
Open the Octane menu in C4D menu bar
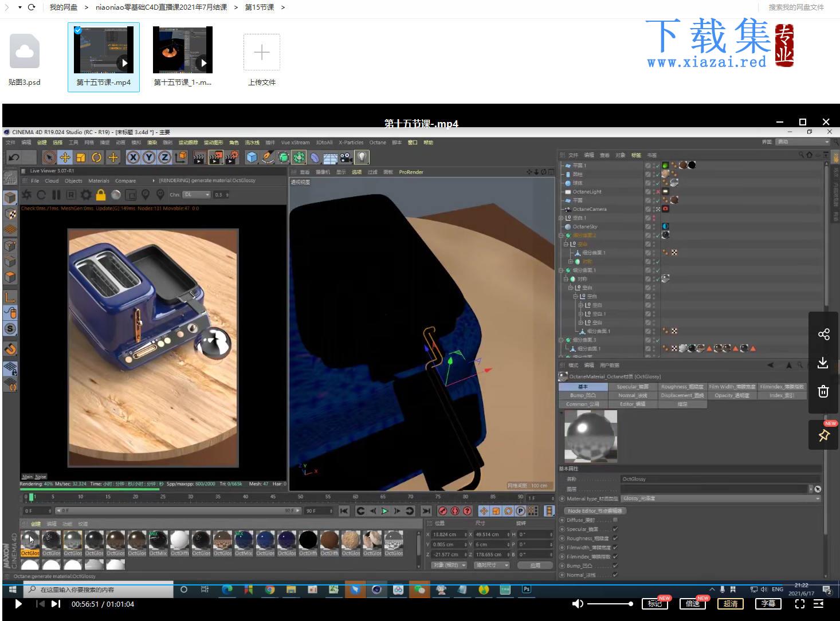(378, 143)
